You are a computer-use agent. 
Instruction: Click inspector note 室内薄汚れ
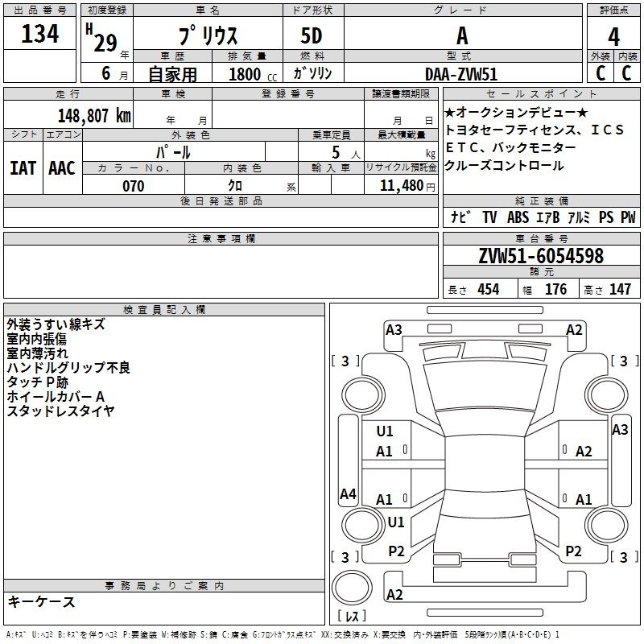[x=37, y=353]
